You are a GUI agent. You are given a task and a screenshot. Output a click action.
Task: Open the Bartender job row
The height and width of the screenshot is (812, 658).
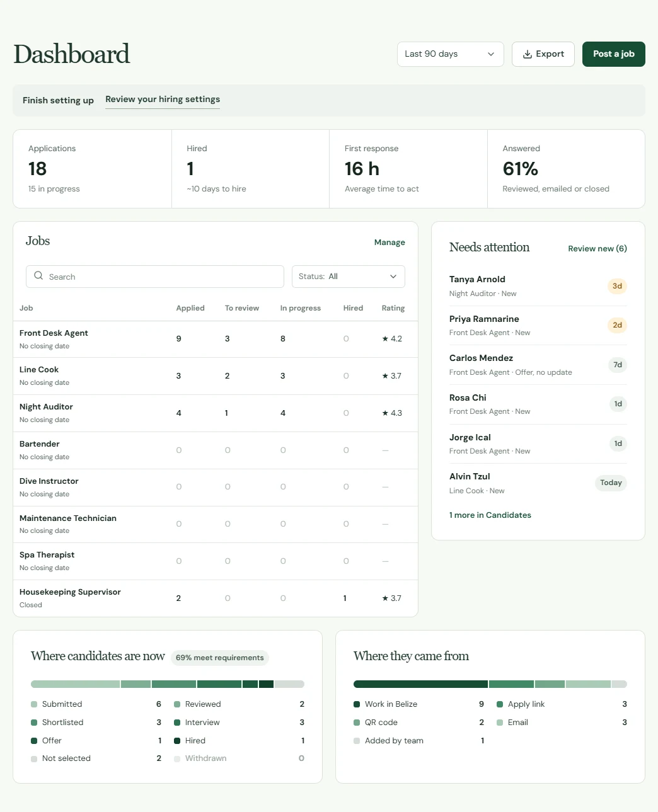point(216,450)
